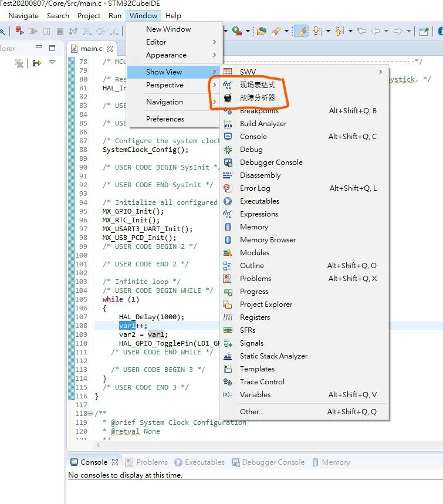Click the Problems icon in Show View menu
443x504 pixels.
tap(228, 279)
